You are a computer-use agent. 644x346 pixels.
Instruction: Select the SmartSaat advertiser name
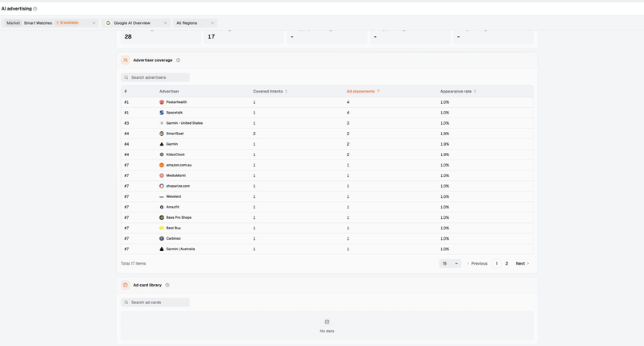point(175,134)
